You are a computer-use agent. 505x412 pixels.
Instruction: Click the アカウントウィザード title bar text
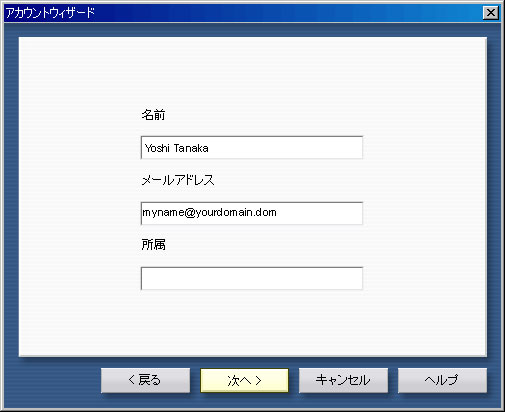51,13
